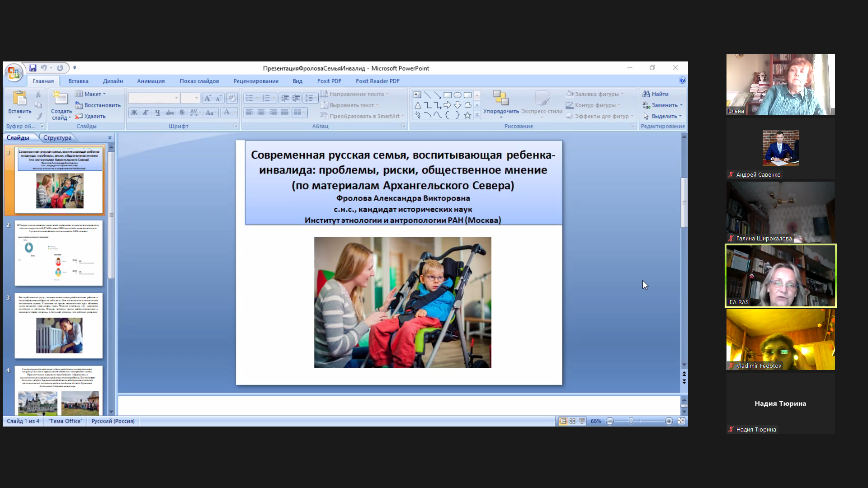Select Галина Широкалова video tile
This screenshot has height=488, width=868.
pyautogui.click(x=781, y=212)
